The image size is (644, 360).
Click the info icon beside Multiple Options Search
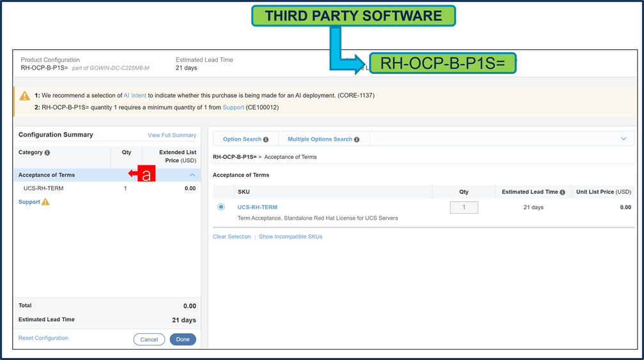(356, 140)
